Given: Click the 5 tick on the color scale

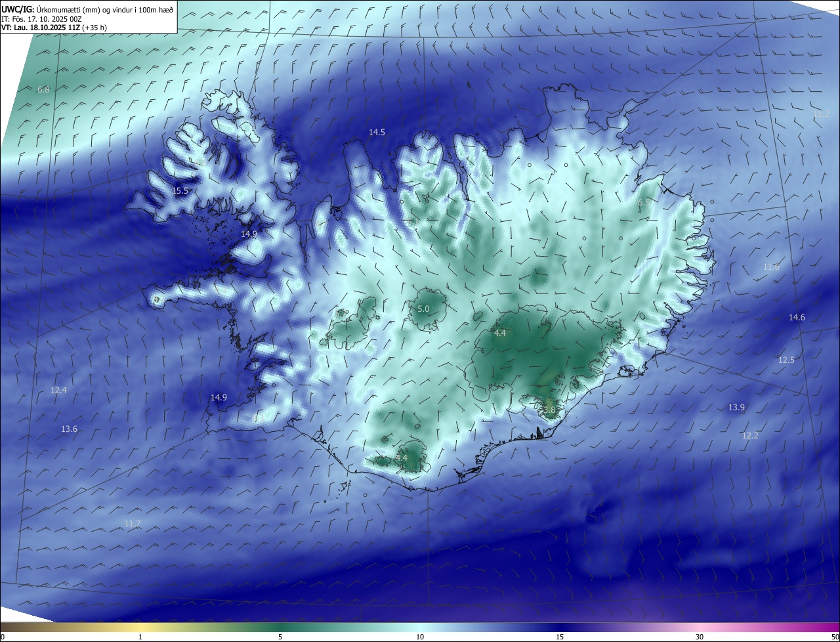Looking at the screenshot, I should click(280, 637).
